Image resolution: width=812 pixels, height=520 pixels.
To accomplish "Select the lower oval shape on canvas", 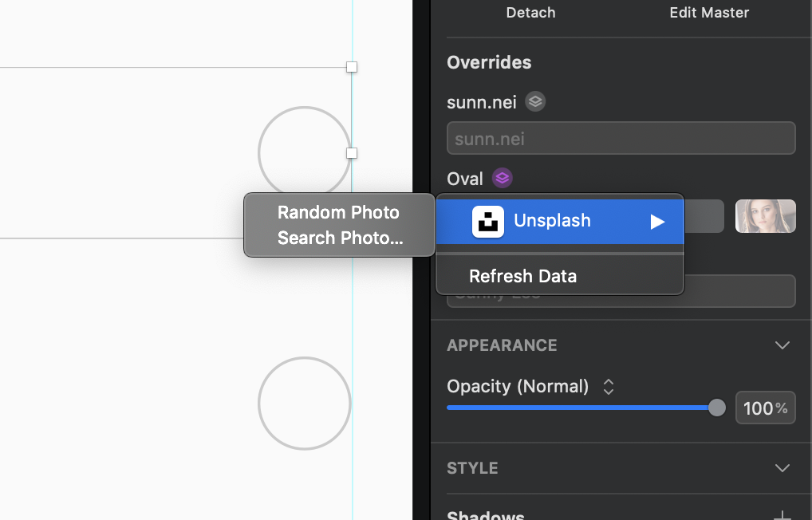I will (304, 403).
